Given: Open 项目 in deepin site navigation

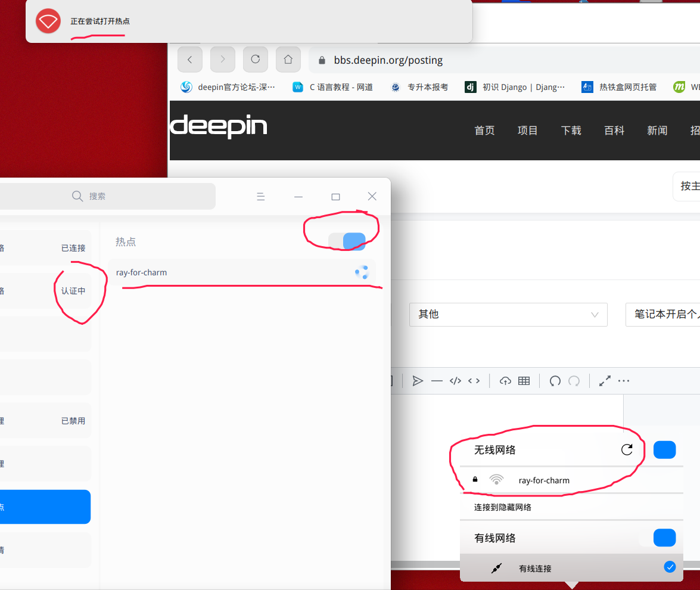Looking at the screenshot, I should [x=528, y=131].
